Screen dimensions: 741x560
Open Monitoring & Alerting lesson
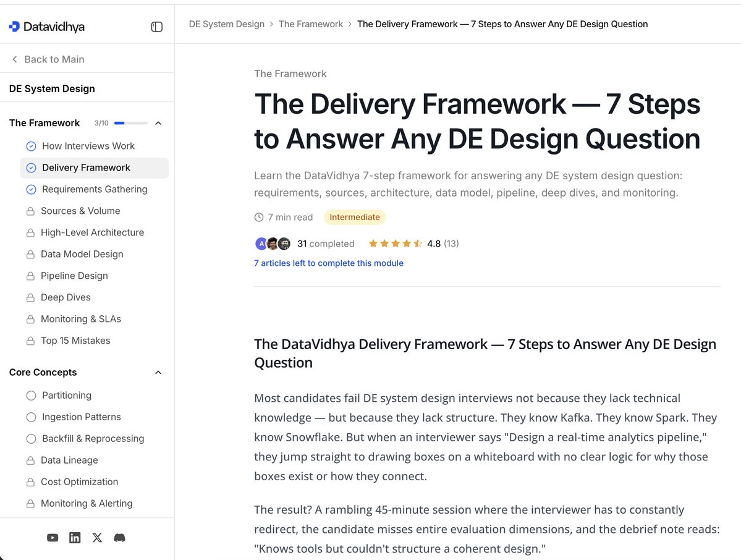point(87,504)
